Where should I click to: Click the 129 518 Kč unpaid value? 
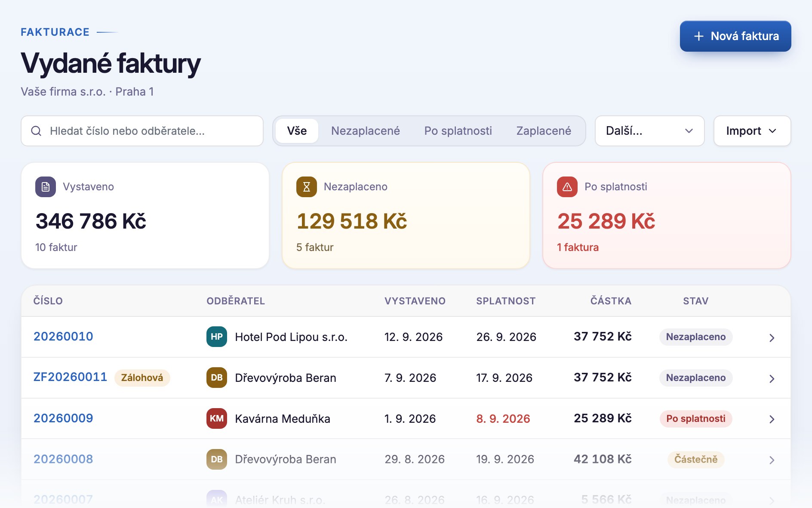[352, 221]
